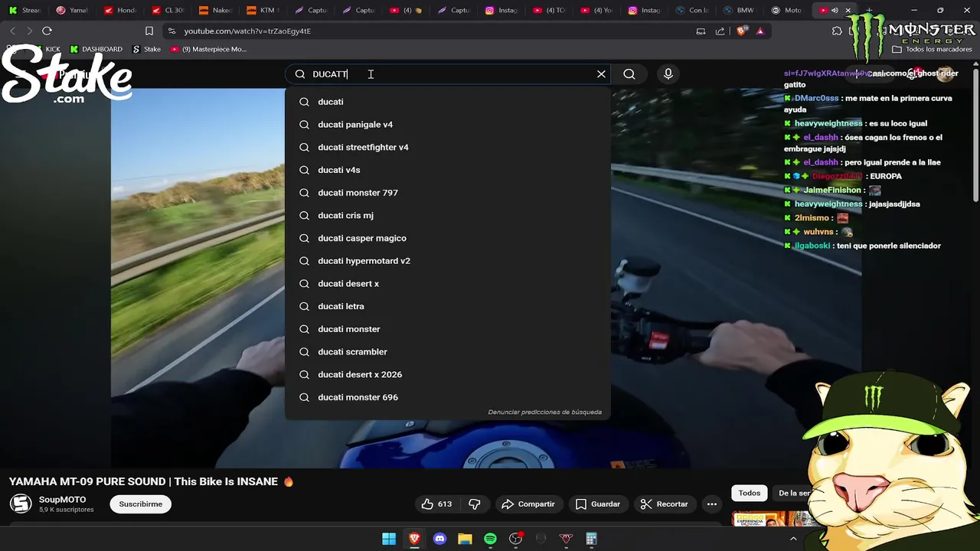980x551 pixels.
Task: Open the SoupMOTO channel avatar
Action: [x=21, y=504]
